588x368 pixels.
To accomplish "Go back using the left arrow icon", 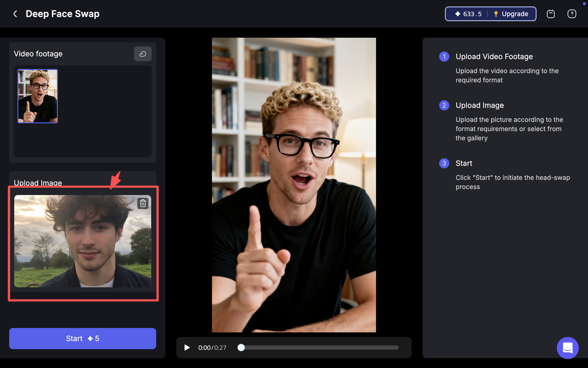I will coord(15,14).
